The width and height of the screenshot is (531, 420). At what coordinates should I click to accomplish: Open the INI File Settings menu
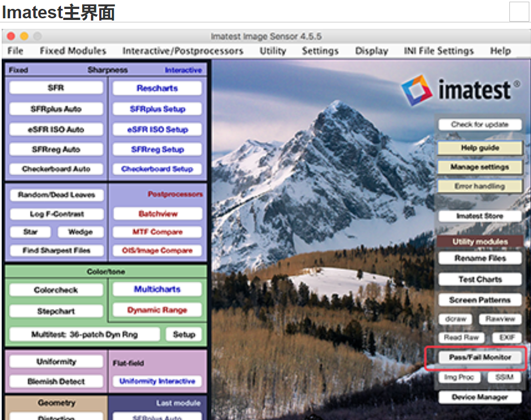tap(438, 50)
